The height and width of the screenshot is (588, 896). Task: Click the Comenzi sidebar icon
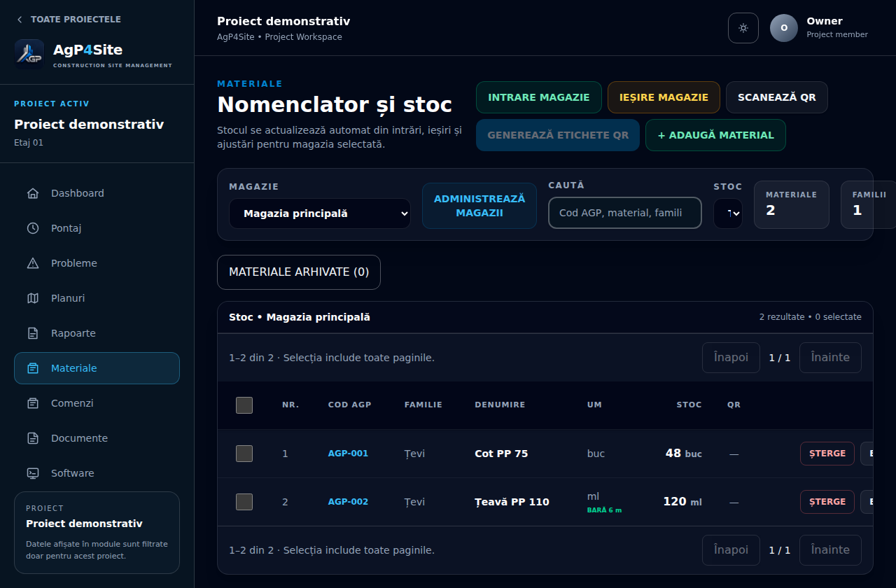pyautogui.click(x=33, y=403)
